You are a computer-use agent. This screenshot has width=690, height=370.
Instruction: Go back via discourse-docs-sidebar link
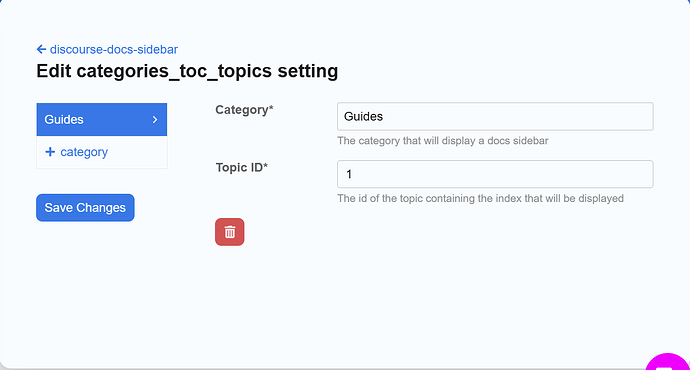click(107, 49)
